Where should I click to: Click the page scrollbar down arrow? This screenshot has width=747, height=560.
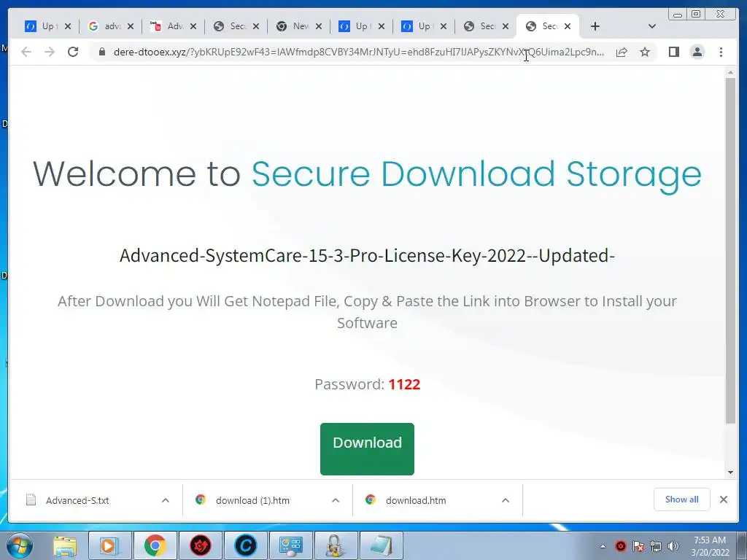pyautogui.click(x=730, y=472)
